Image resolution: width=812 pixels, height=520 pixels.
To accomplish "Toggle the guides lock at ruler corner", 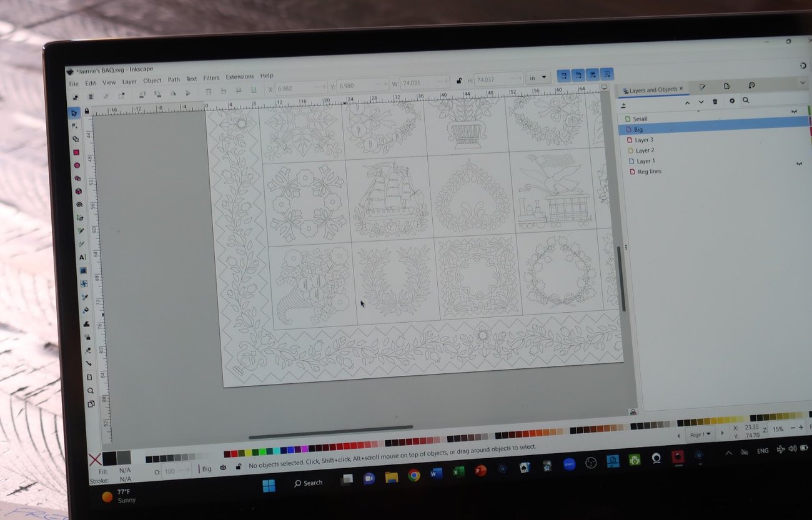I will pyautogui.click(x=87, y=111).
